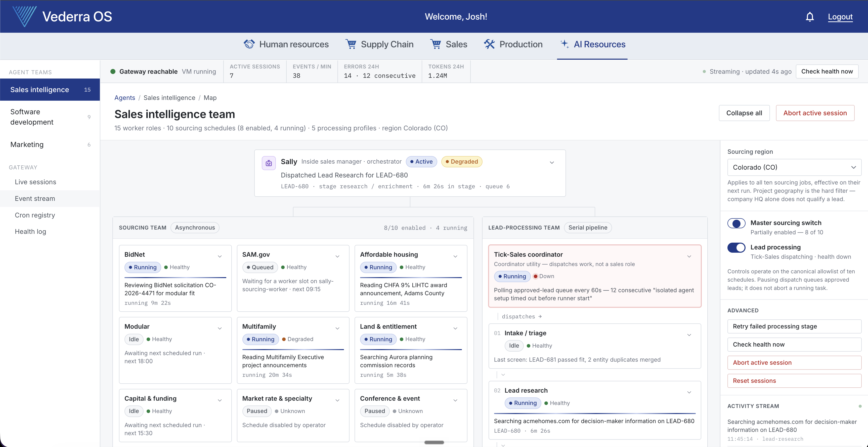The height and width of the screenshot is (447, 868).
Task: Select Software development agent team
Action: click(x=50, y=117)
